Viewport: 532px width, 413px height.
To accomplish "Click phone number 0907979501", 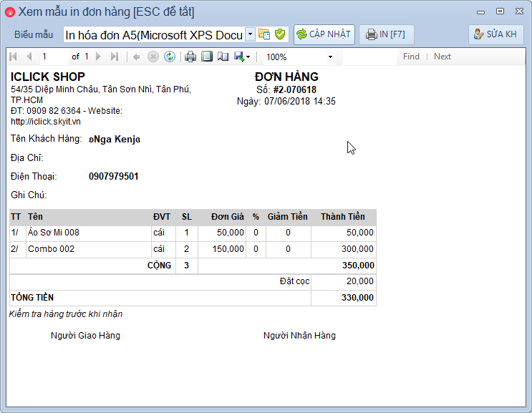I will [114, 176].
